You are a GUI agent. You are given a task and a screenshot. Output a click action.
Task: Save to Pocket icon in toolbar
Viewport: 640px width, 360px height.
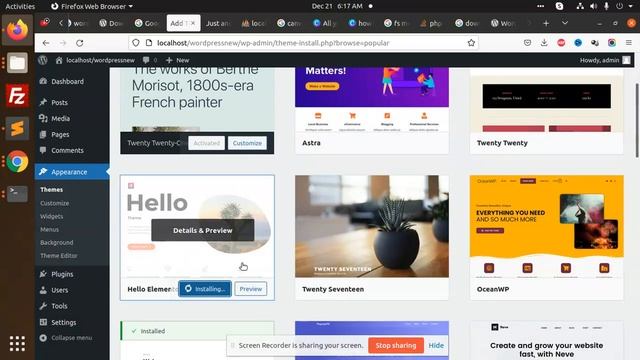pyautogui.click(x=527, y=42)
